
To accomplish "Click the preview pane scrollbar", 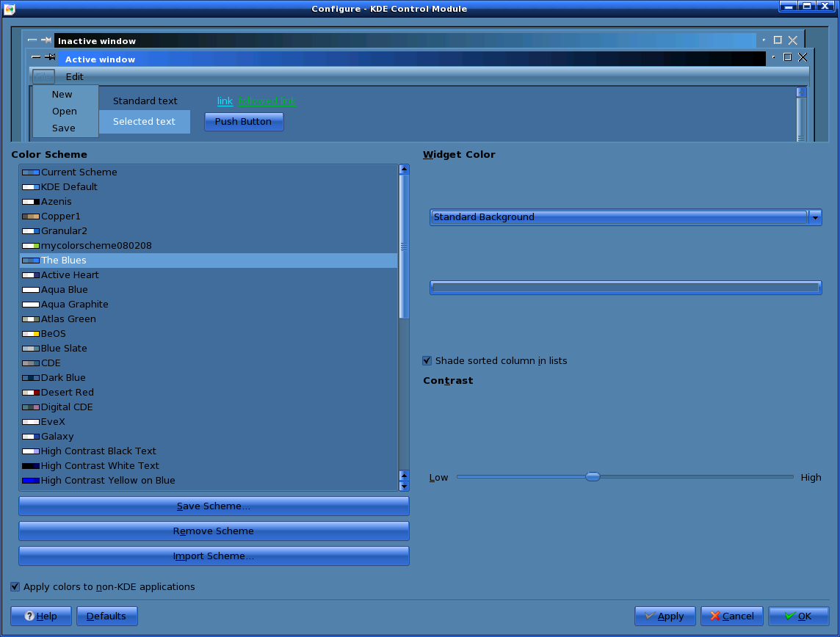I will point(801,114).
